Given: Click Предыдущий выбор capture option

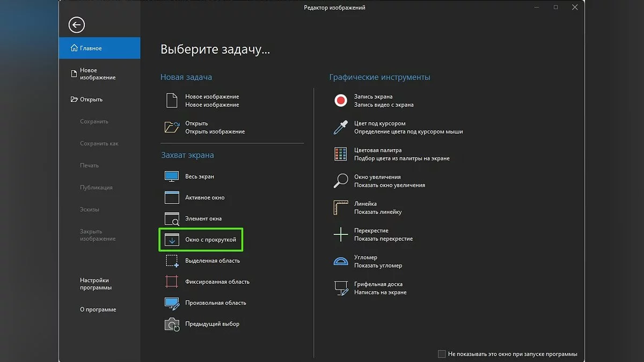Looking at the screenshot, I should (x=212, y=324).
